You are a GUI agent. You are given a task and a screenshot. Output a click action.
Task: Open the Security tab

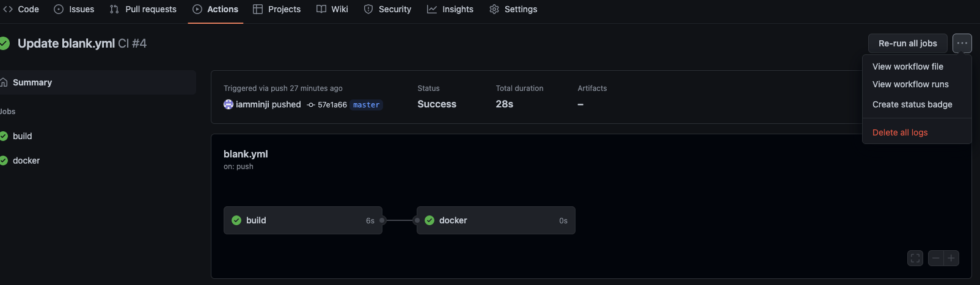point(387,9)
